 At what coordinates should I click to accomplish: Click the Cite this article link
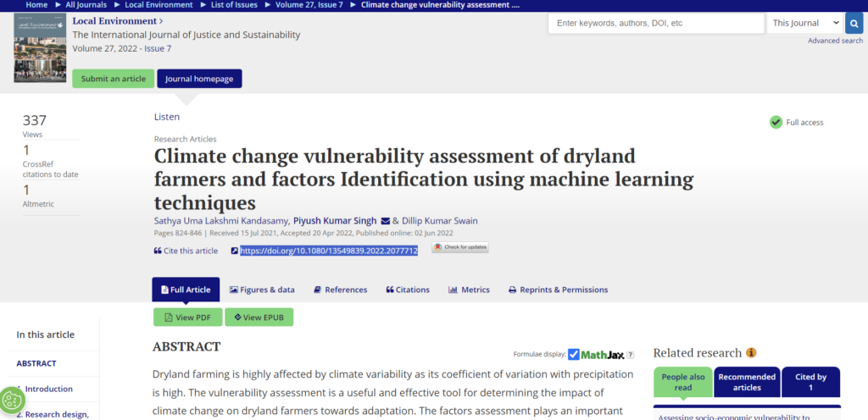pos(186,251)
